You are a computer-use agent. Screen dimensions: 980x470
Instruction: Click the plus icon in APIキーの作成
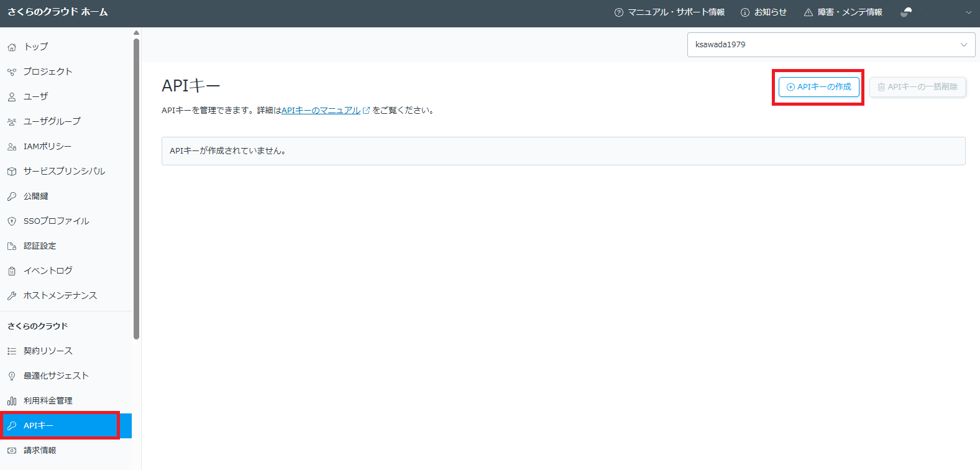pos(791,87)
